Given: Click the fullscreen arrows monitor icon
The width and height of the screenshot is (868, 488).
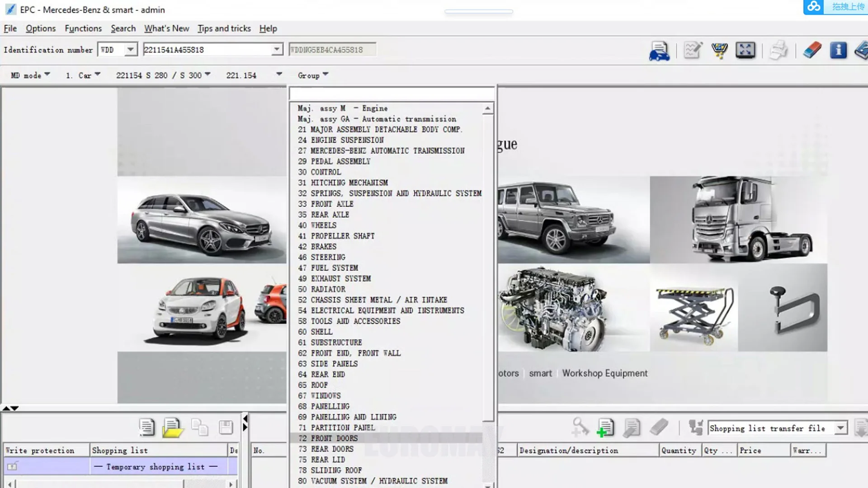Looking at the screenshot, I should [745, 50].
